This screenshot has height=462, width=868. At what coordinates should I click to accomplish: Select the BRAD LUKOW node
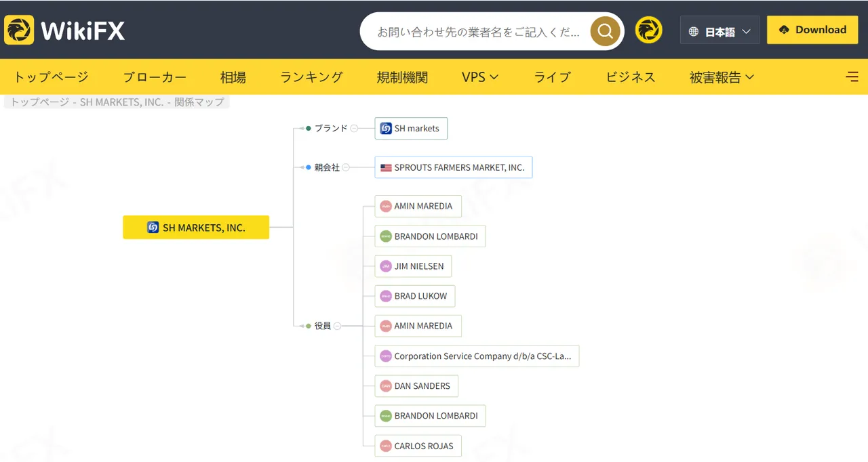coord(414,296)
